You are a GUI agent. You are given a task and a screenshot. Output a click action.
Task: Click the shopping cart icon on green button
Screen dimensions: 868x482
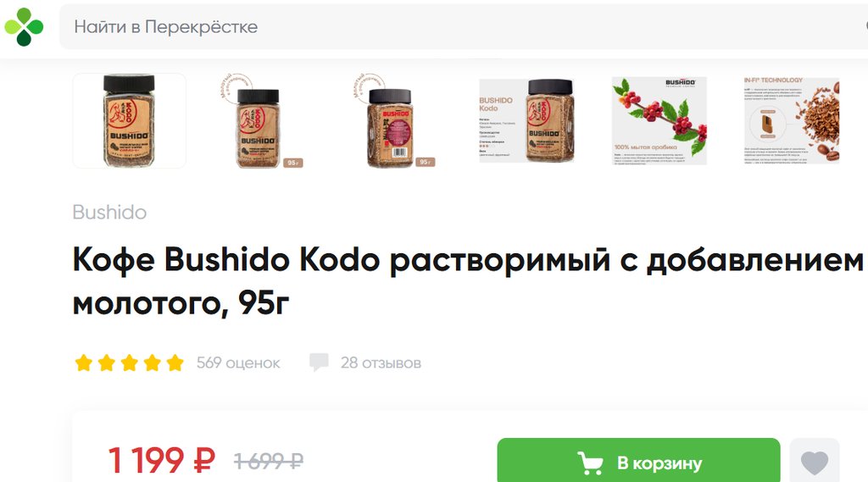[590, 463]
